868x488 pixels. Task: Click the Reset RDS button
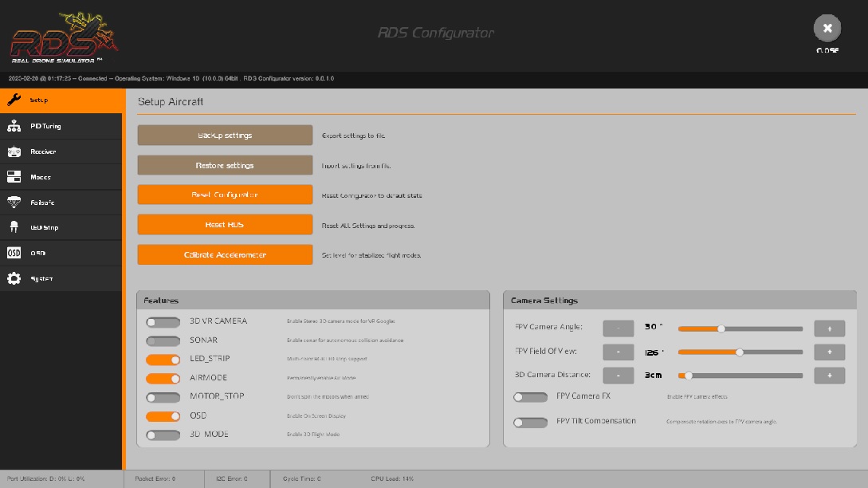(225, 224)
